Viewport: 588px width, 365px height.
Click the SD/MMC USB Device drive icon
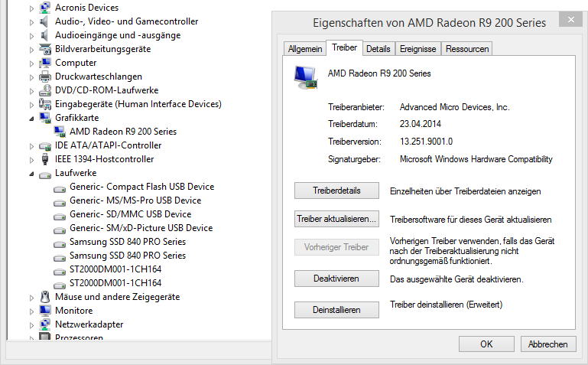(x=60, y=217)
